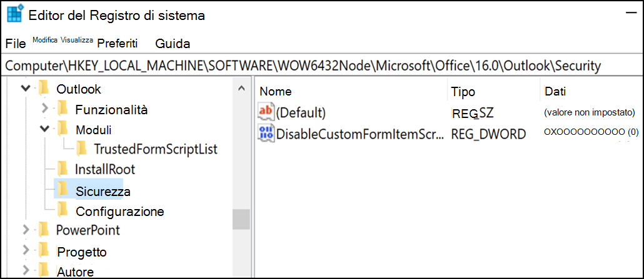The width and height of the screenshot is (644, 279).
Task: Expand the Progetto key
Action: coord(26,250)
